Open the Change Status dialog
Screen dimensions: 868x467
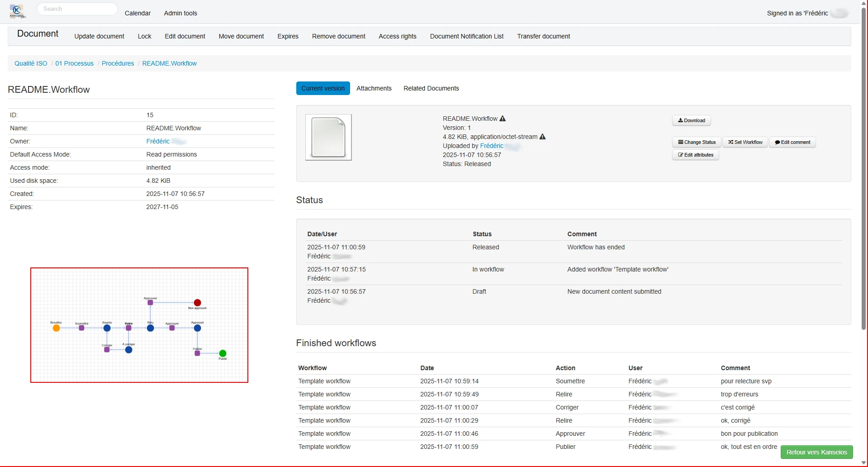696,142
